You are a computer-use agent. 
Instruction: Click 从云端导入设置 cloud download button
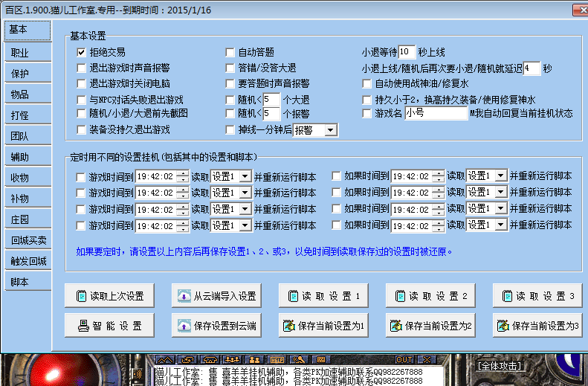tap(216, 296)
